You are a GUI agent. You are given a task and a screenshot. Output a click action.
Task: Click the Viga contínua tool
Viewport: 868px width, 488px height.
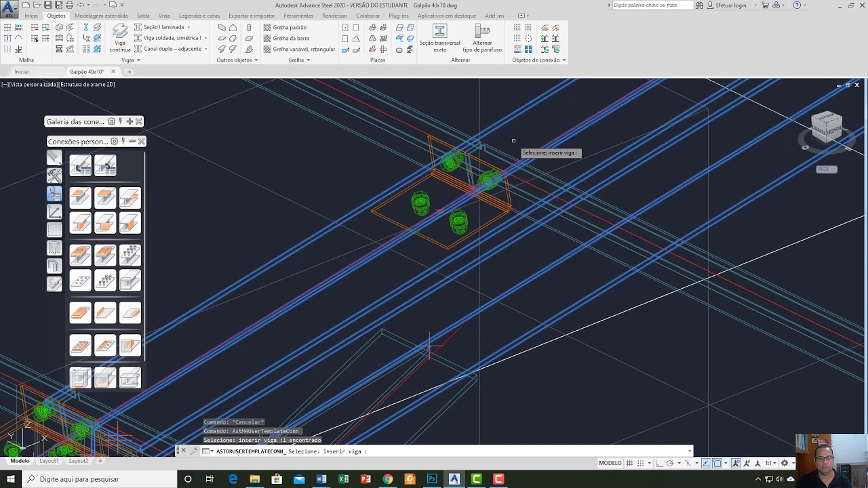(x=119, y=38)
